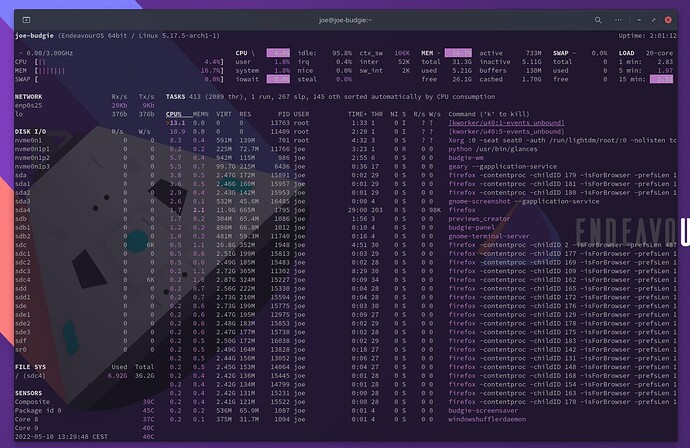Screen dimensions: 690x448
Task: Open the terminal search magnifier icon
Action: click(x=598, y=20)
